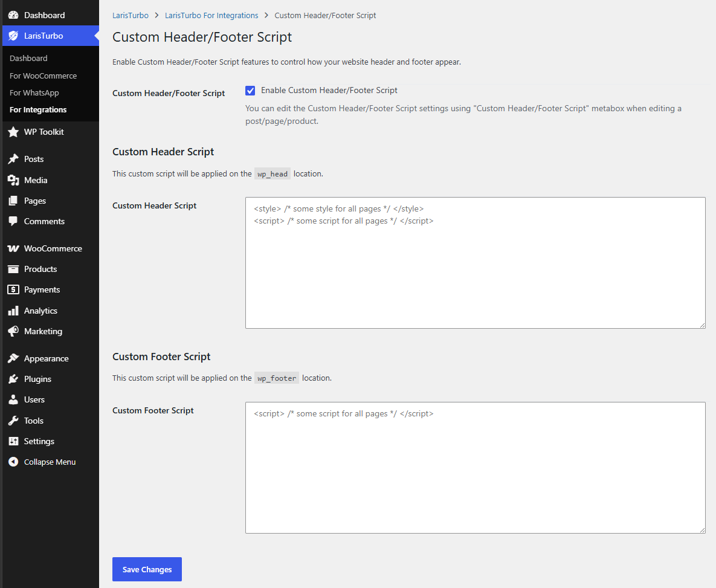Go to Pages menu label

click(34, 201)
